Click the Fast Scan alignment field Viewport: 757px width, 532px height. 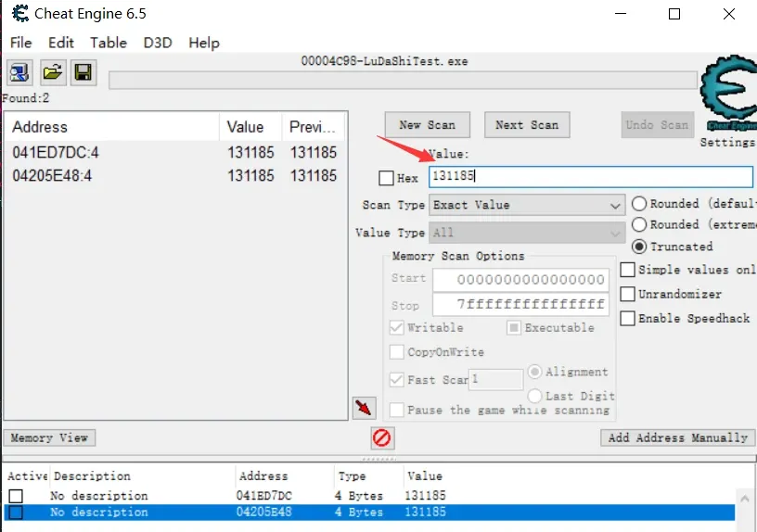click(x=495, y=380)
